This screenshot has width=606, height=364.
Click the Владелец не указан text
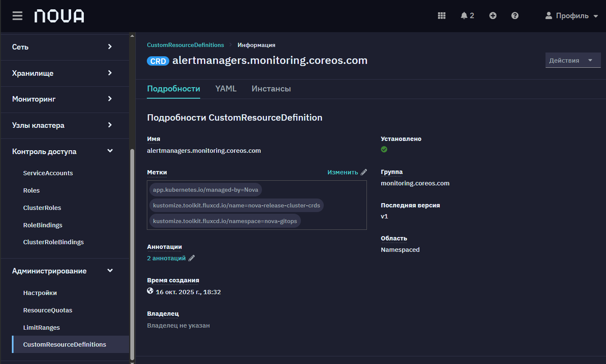point(178,325)
